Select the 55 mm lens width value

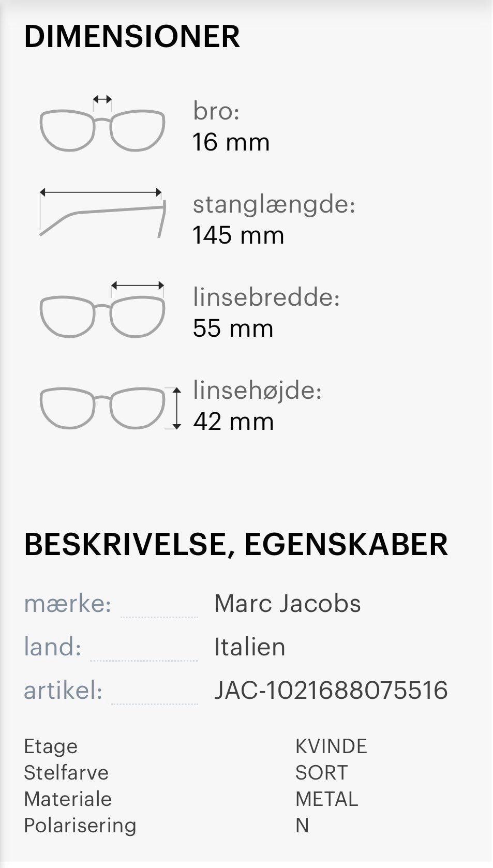pyautogui.click(x=233, y=328)
